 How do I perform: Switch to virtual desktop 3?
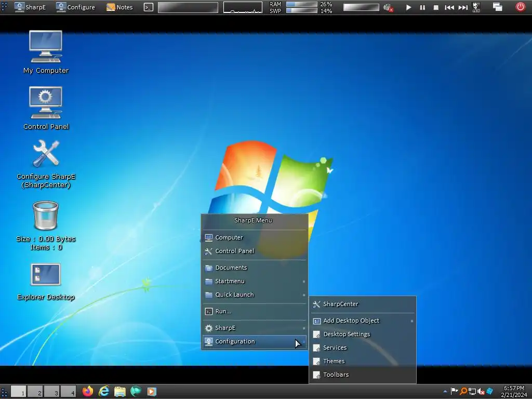point(51,392)
